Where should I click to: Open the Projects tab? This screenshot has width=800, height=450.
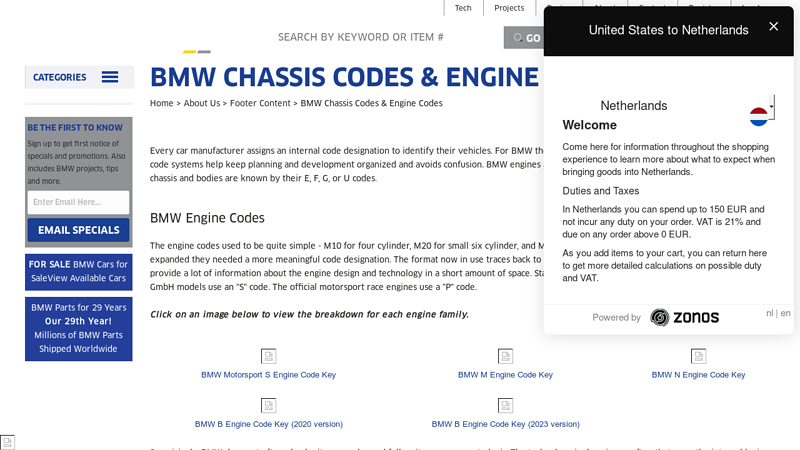click(x=509, y=8)
